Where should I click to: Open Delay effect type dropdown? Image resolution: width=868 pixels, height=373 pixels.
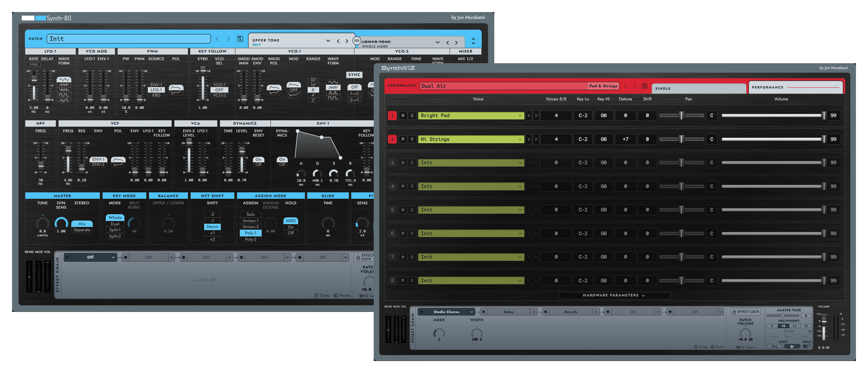[x=534, y=312]
